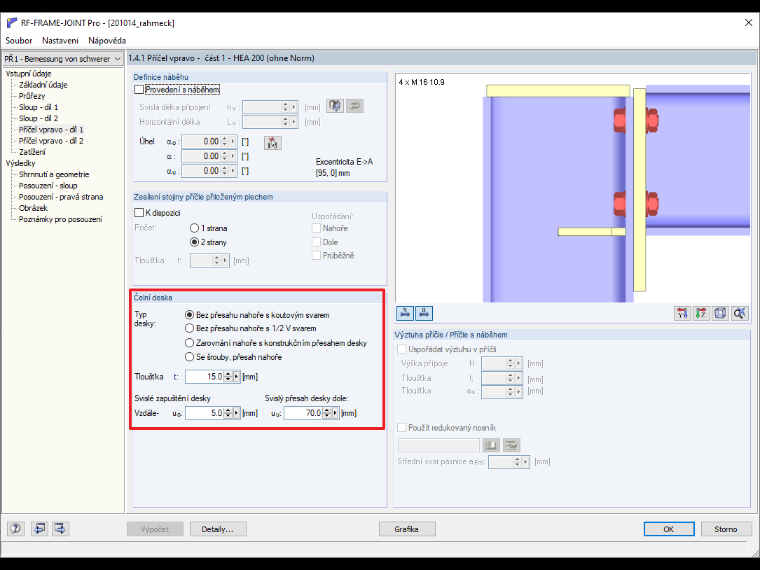Select Sloup - díl 2 in the tree
Screen dimensions: 760x570
point(38,118)
